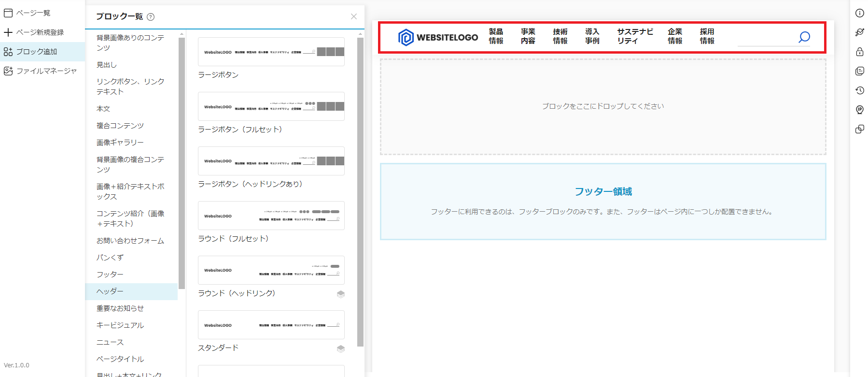Select コンテンツ紹介（画像+テキスト） category

(x=131, y=218)
